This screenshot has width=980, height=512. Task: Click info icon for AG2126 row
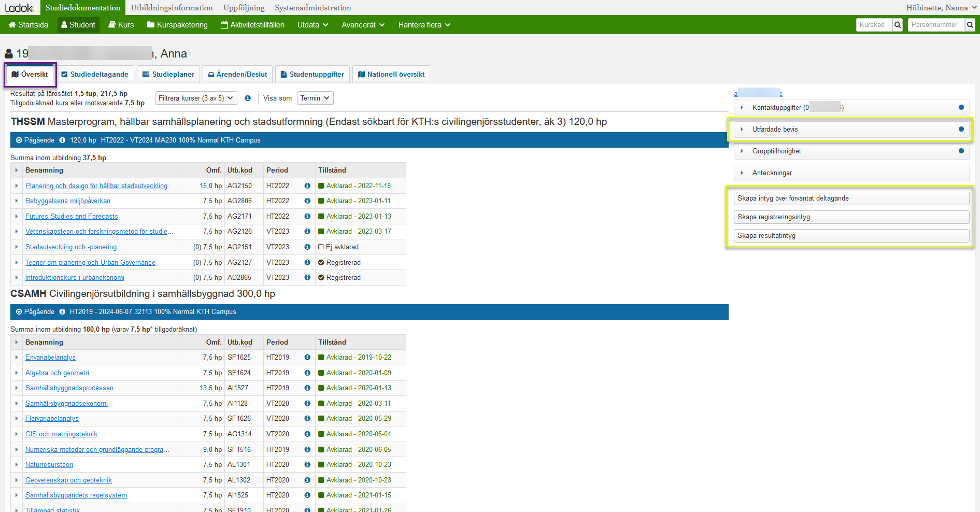(307, 232)
